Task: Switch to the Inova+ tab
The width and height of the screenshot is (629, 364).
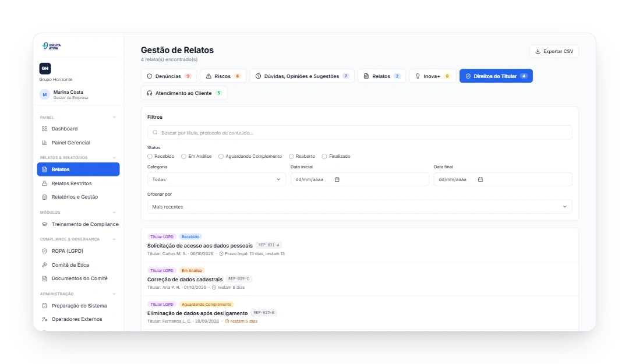Action: 432,76
